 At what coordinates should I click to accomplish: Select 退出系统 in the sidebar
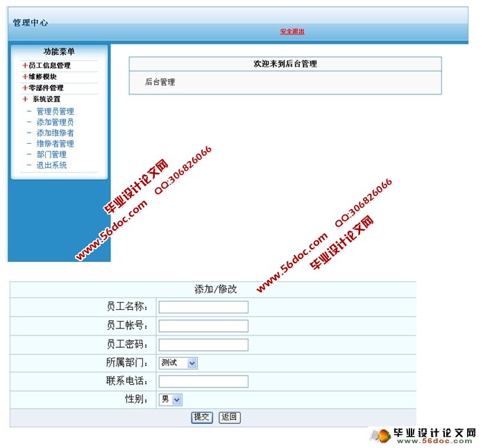click(51, 165)
